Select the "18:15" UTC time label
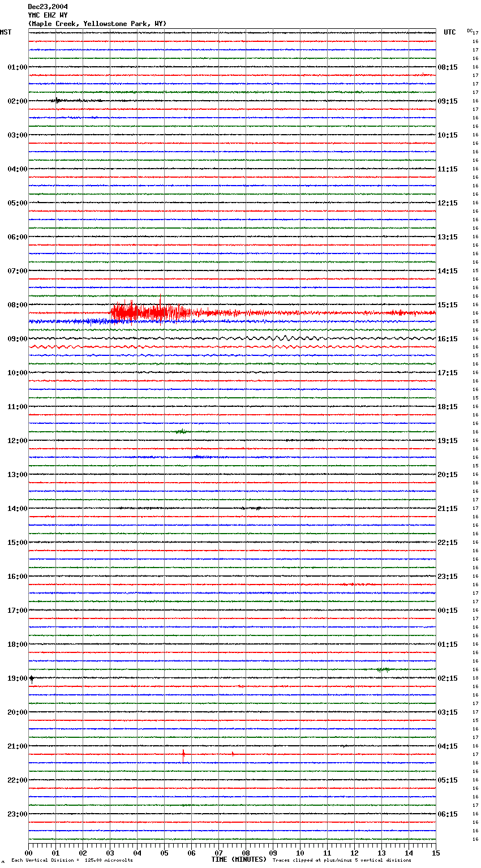This screenshot has height=868, width=481. (x=448, y=407)
